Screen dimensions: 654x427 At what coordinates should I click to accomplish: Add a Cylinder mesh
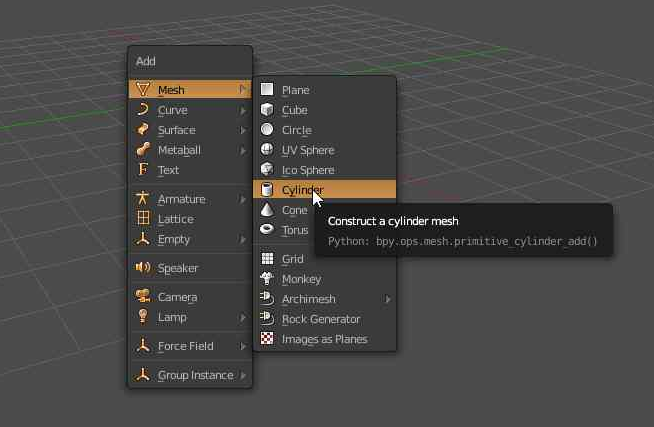tap(324, 190)
